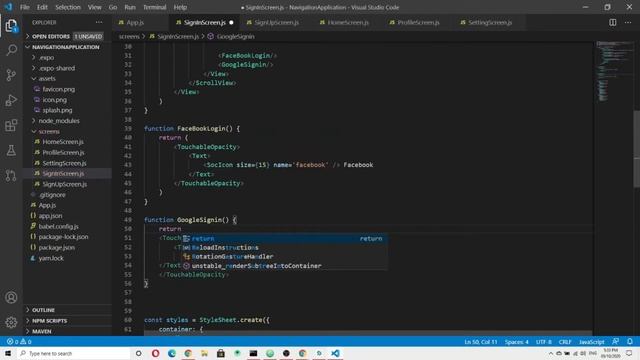Select 'ReloadInstructions' autocomplete suggestion
This screenshot has height=360, width=640.
(284, 247)
